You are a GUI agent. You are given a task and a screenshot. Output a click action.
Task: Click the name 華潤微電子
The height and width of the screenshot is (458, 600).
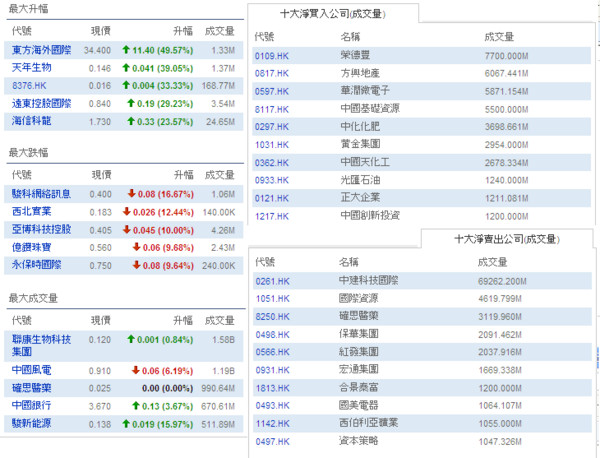tap(365, 91)
